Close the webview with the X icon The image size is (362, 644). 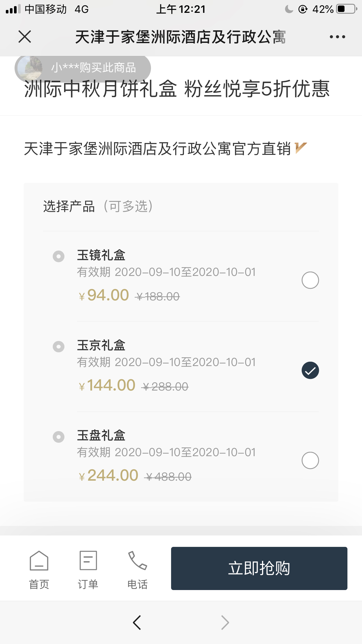(x=25, y=37)
